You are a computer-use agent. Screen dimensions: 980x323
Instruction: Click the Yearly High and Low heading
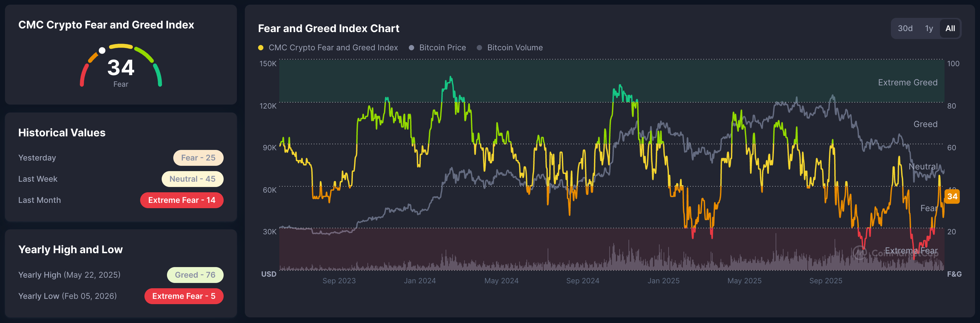pyautogui.click(x=70, y=249)
